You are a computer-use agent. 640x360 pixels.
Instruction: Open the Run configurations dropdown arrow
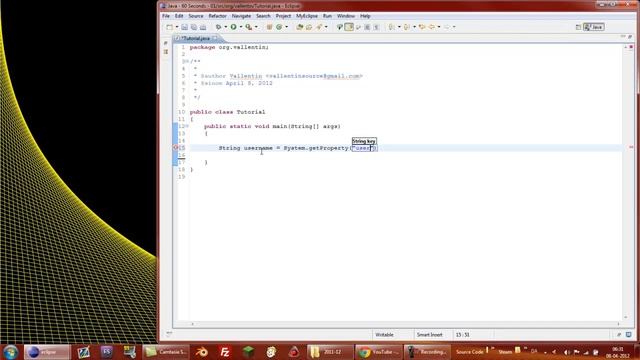pyautogui.click(x=241, y=27)
